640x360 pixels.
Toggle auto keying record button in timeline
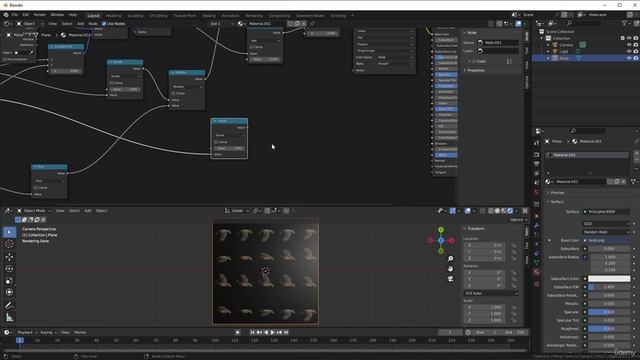(x=238, y=332)
